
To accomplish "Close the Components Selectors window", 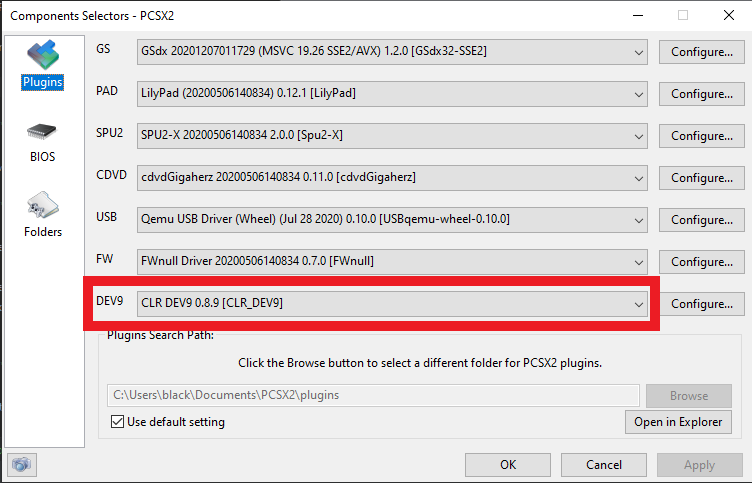I will pyautogui.click(x=728, y=15).
